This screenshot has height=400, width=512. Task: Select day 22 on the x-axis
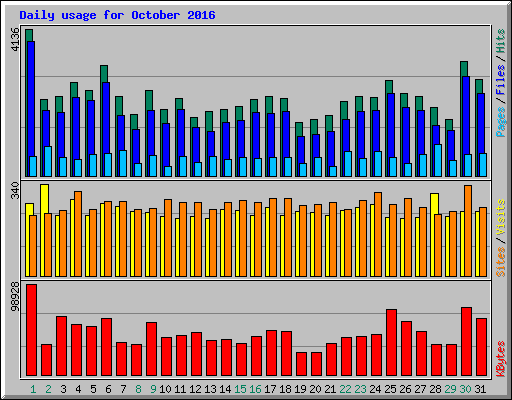(345, 389)
